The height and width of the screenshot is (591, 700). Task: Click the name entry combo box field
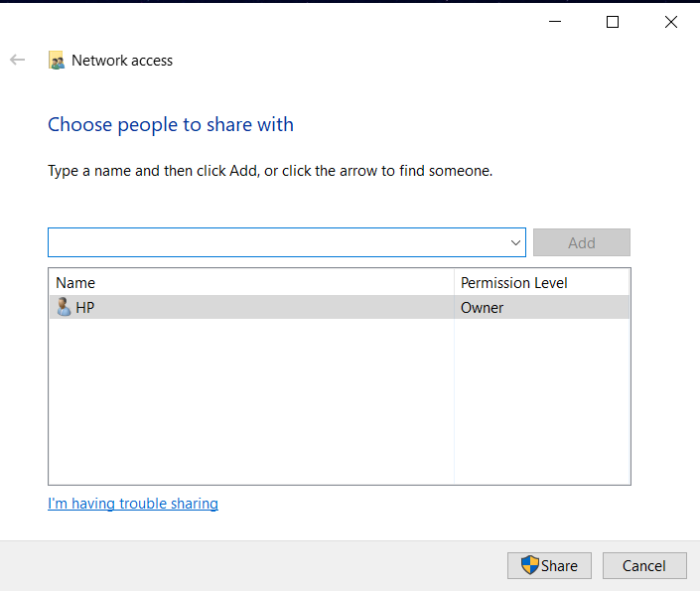click(x=287, y=242)
